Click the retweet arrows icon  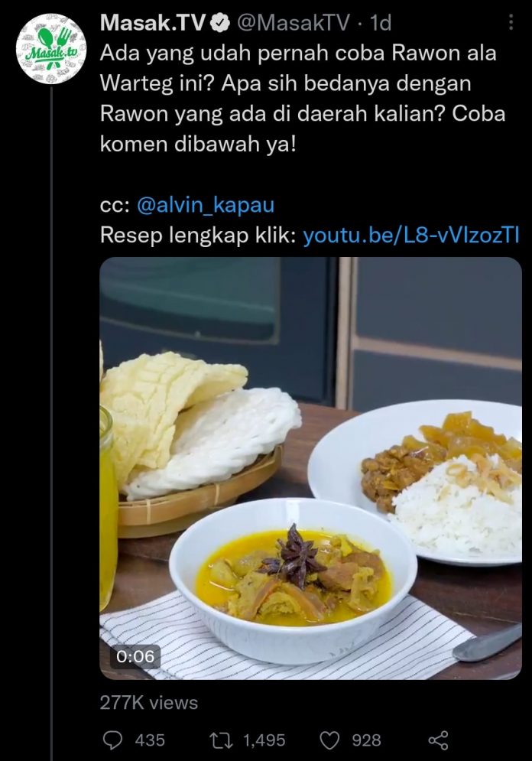pyautogui.click(x=221, y=740)
